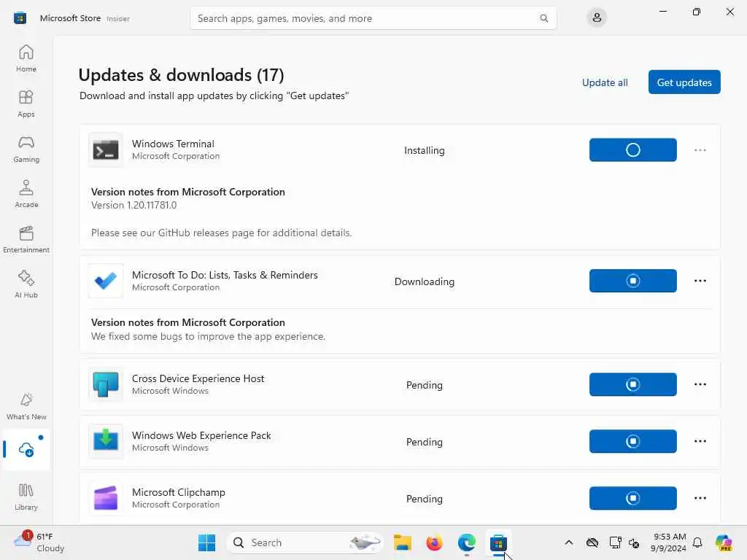Open the notifications bell in taskbar
Image resolution: width=747 pixels, height=560 pixels.
click(697, 542)
